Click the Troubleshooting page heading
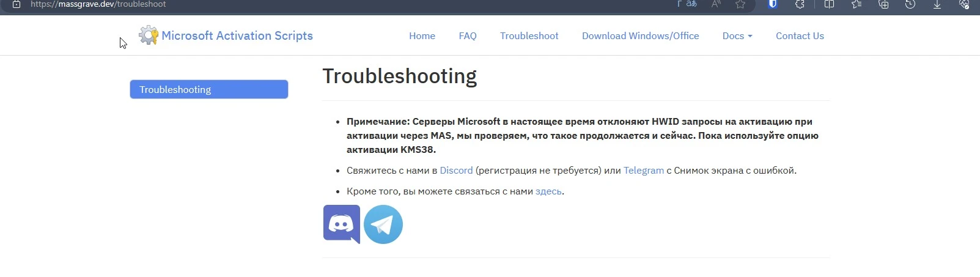 pos(400,76)
